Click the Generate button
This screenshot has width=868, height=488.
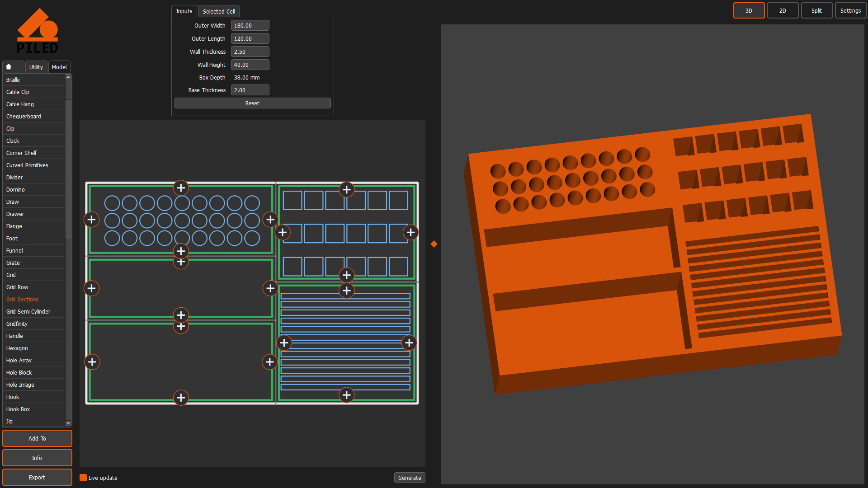pos(410,478)
